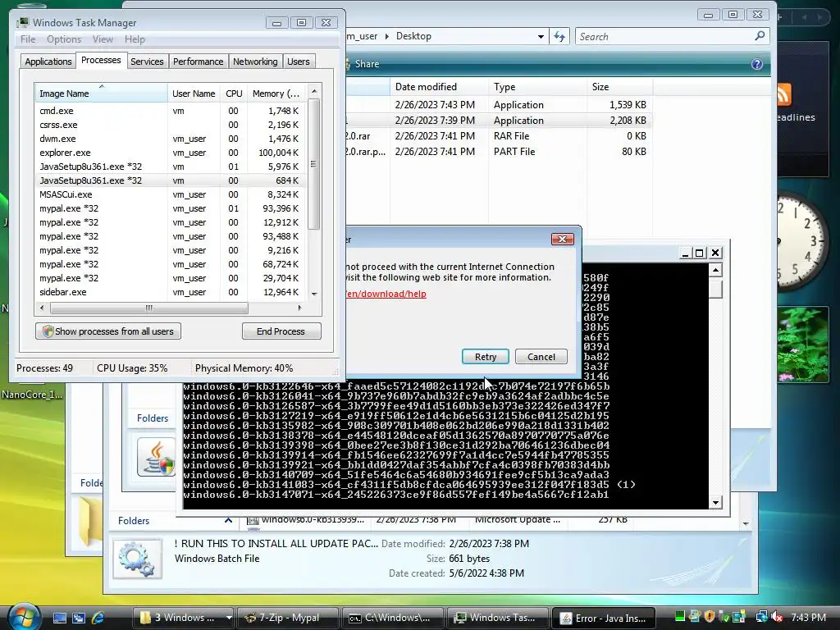Screen dimensions: 840x630
Task: Select the csrss.exe process row
Action: pyautogui.click(x=171, y=125)
